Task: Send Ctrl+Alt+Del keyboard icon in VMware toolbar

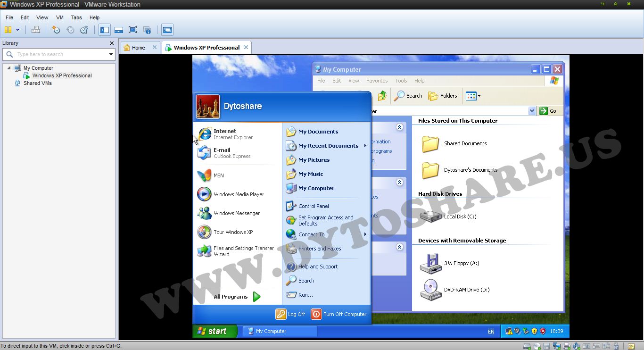Action: pos(36,30)
